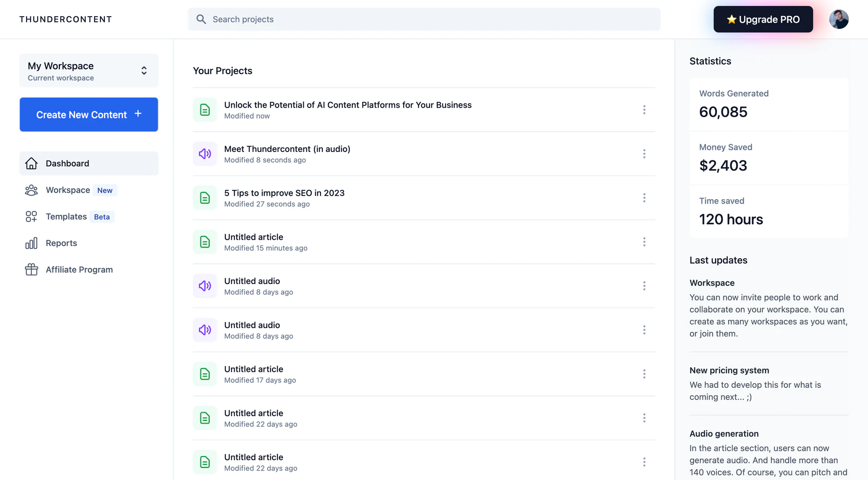The width and height of the screenshot is (868, 480).
Task: Click the search magnifier icon
Action: point(201,19)
